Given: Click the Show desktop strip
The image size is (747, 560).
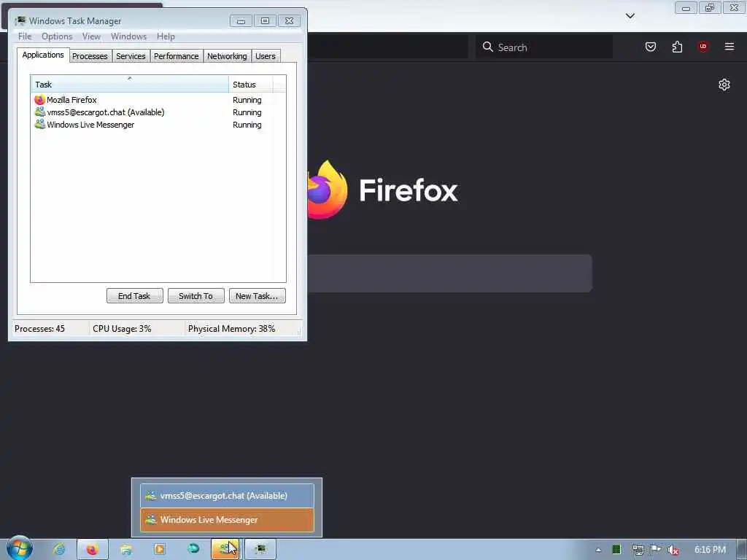Looking at the screenshot, I should click(x=742, y=550).
